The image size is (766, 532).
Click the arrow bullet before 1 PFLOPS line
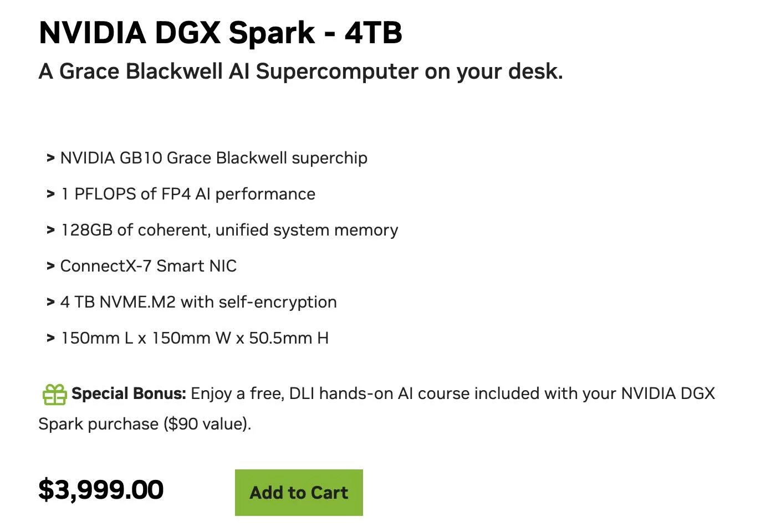tap(50, 195)
